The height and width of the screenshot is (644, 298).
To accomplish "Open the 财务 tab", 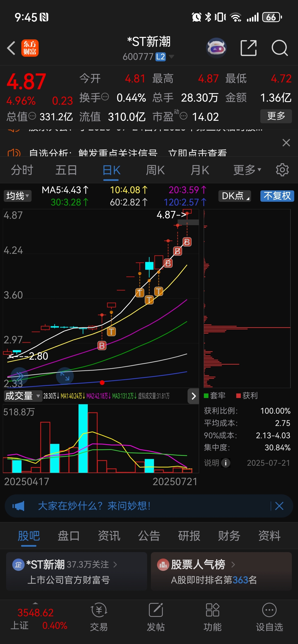I will tap(229, 536).
